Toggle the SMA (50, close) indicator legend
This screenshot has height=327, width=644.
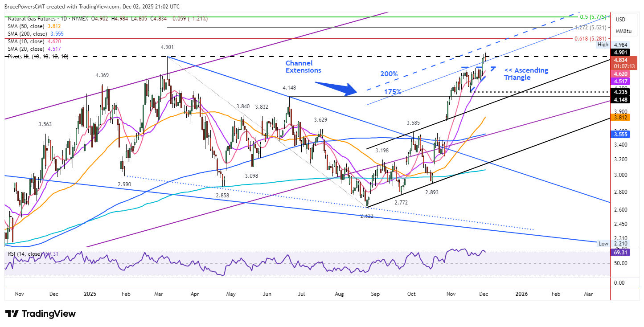point(26,26)
